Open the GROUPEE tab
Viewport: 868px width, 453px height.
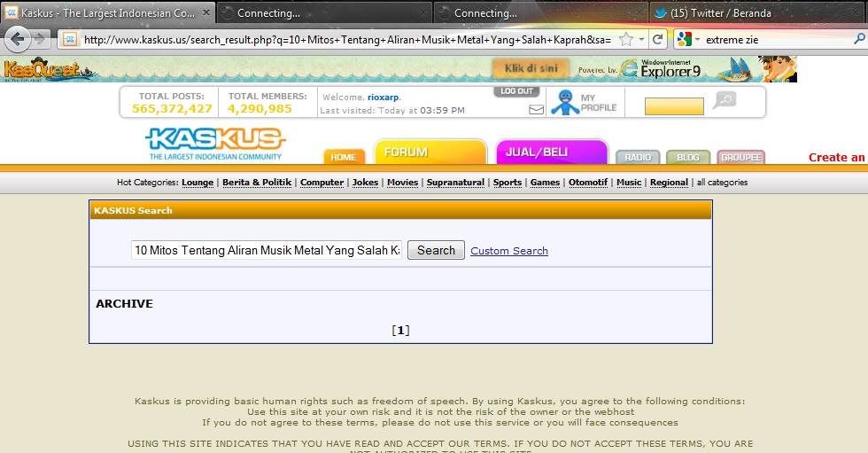pos(741,157)
